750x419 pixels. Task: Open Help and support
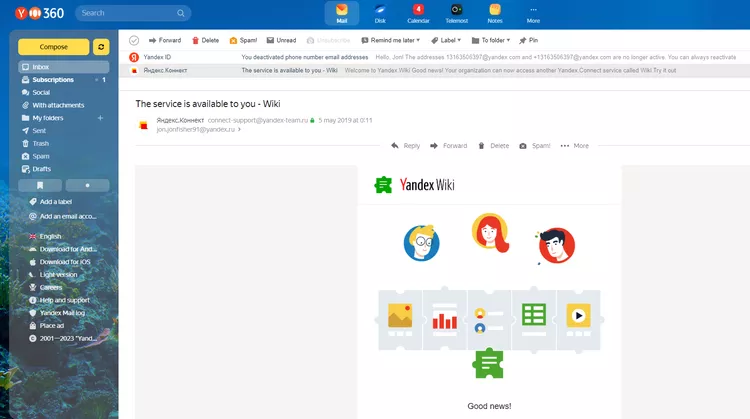(x=59, y=300)
